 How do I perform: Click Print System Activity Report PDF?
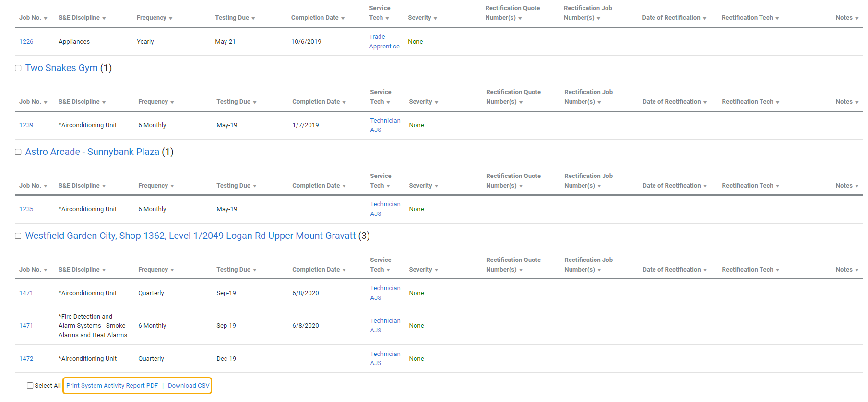click(x=112, y=386)
